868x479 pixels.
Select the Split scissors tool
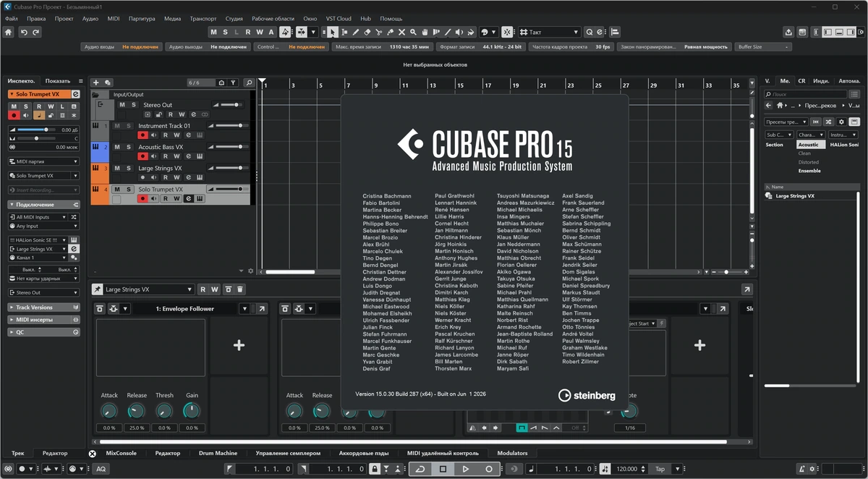(379, 32)
